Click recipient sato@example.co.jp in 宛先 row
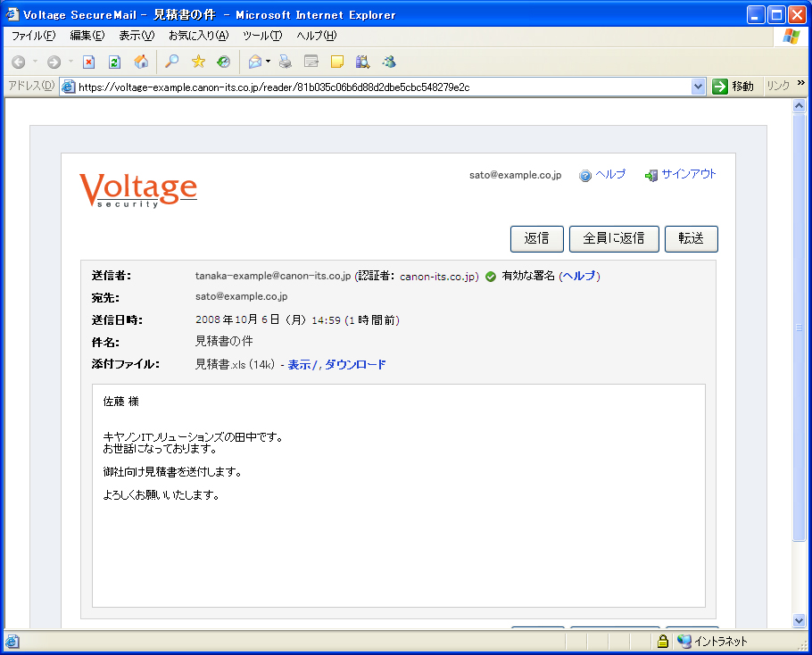812x655 pixels. coord(241,296)
